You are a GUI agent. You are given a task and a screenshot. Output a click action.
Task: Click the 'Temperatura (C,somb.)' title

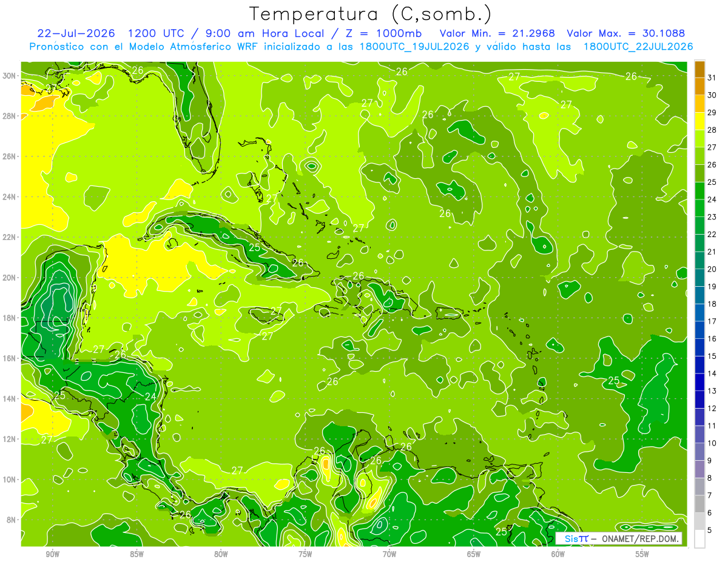tap(371, 15)
